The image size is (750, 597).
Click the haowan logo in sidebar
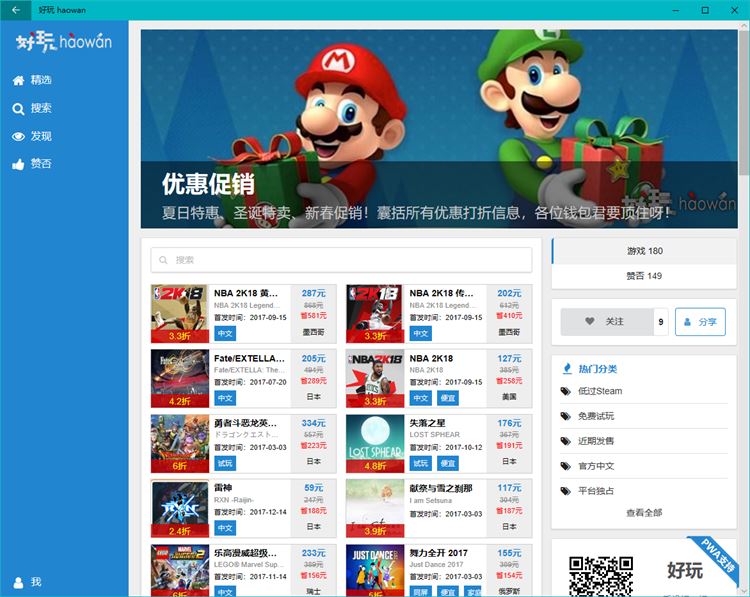click(x=64, y=42)
